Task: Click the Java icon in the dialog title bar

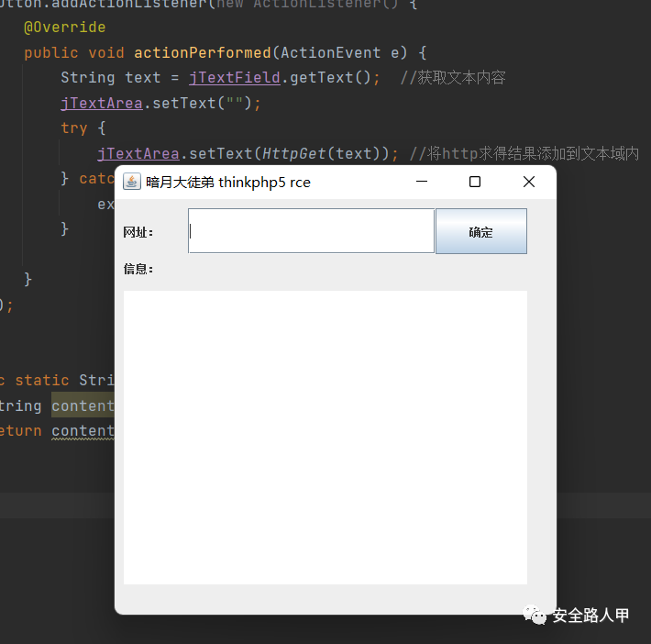Action: click(132, 182)
